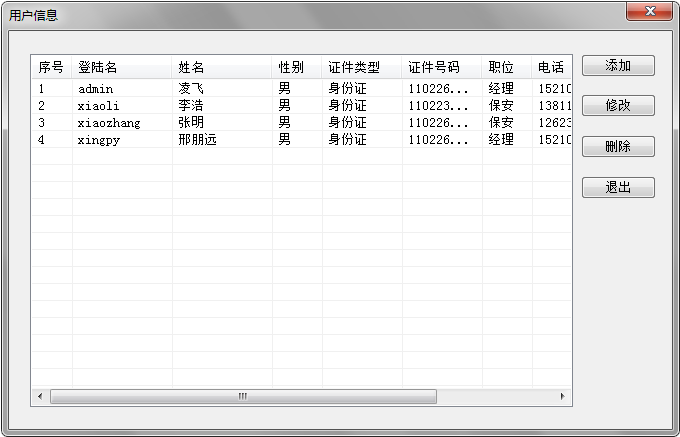Select the xiaoli login name row

coord(99,106)
